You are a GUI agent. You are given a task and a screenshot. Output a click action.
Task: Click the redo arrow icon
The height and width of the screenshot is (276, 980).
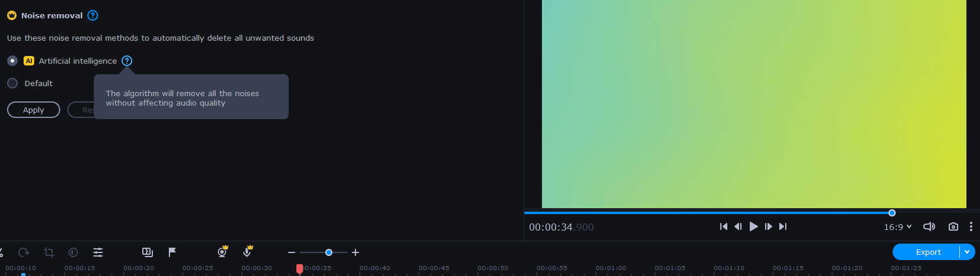tap(24, 252)
